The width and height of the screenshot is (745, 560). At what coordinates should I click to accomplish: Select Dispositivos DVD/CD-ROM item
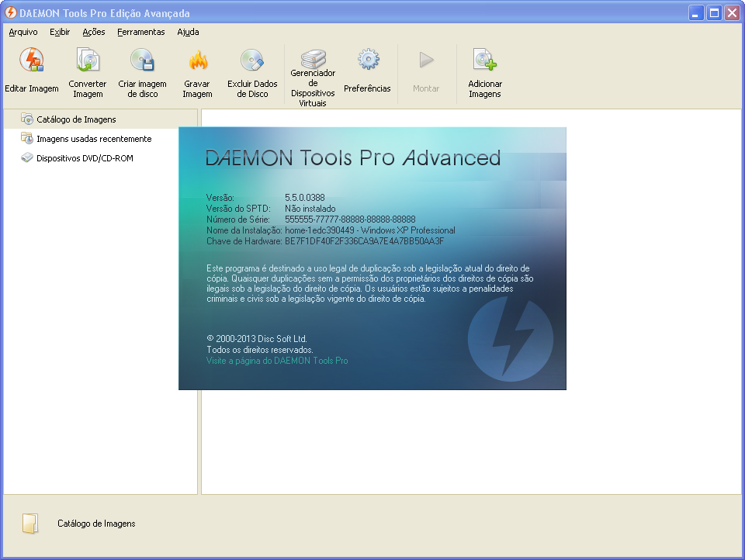tap(85, 158)
